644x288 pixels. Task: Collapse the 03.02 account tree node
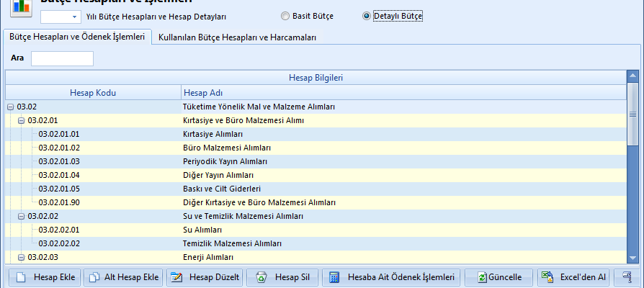coord(10,107)
